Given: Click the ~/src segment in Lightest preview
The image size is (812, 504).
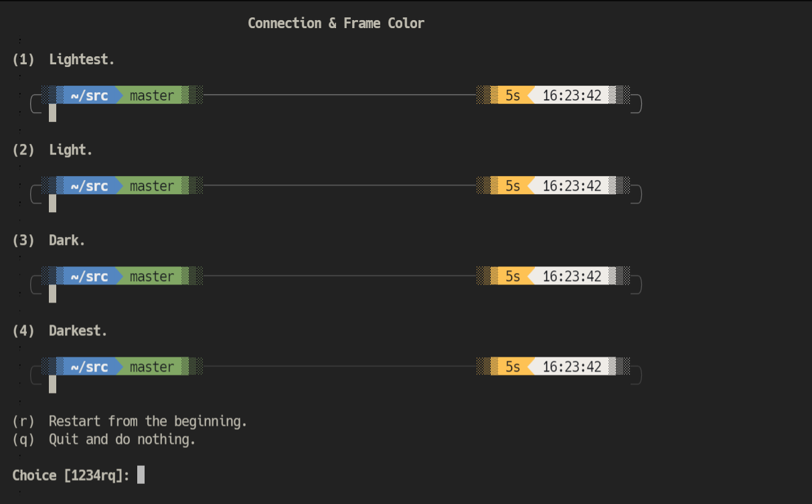Looking at the screenshot, I should (89, 95).
